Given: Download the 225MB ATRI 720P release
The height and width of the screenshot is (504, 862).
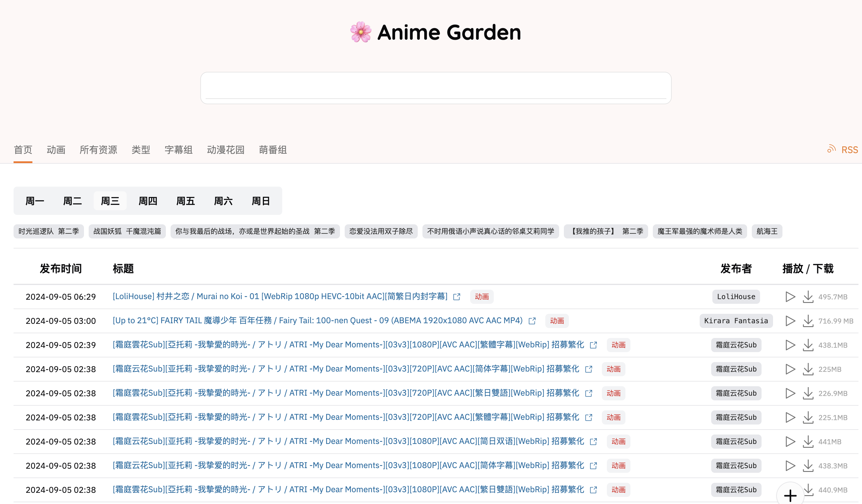Looking at the screenshot, I should [x=808, y=369].
